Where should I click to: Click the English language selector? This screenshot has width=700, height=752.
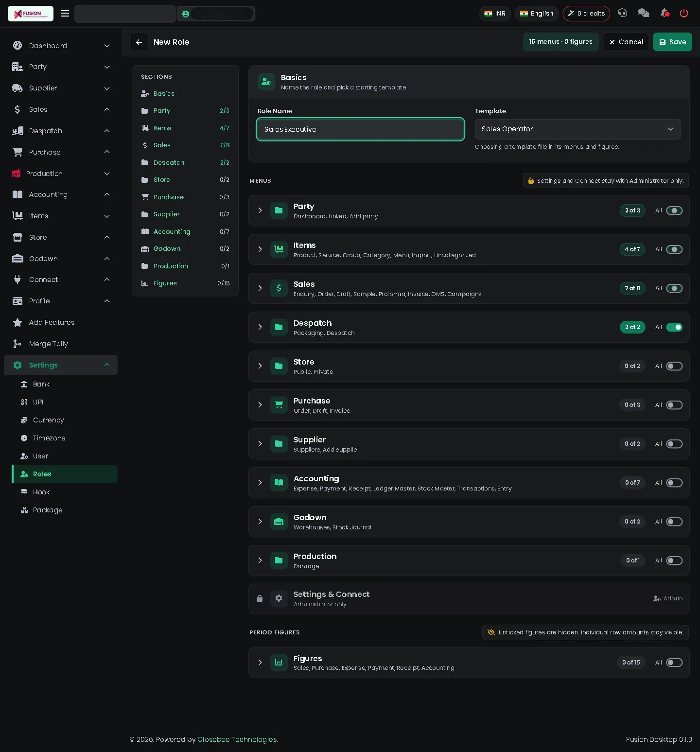pyautogui.click(x=537, y=14)
